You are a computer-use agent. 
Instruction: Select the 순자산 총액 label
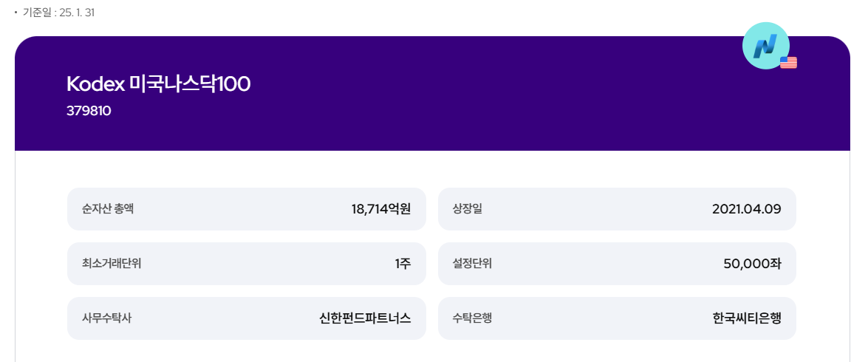107,209
